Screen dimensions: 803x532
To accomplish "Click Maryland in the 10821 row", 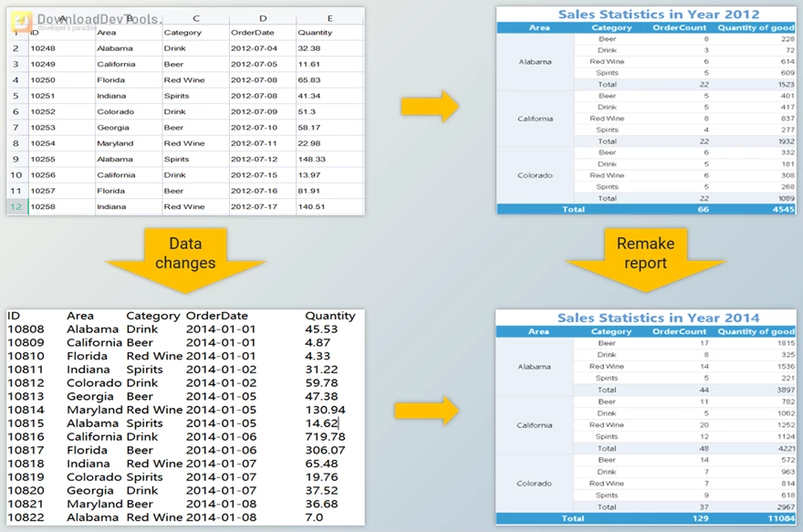I will [95, 504].
